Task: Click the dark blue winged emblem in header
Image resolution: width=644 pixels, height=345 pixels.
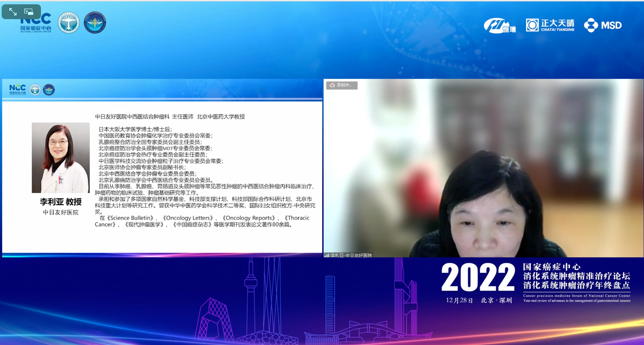Action: click(95, 22)
